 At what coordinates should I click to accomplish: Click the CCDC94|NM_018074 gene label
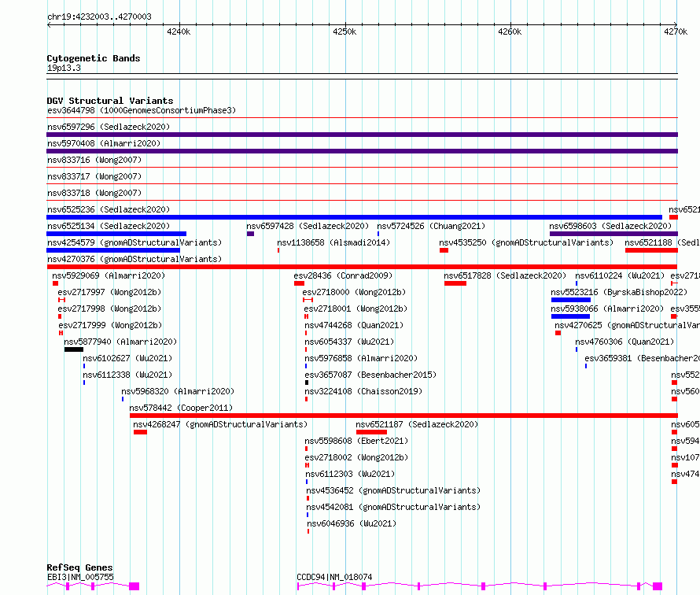[334, 577]
